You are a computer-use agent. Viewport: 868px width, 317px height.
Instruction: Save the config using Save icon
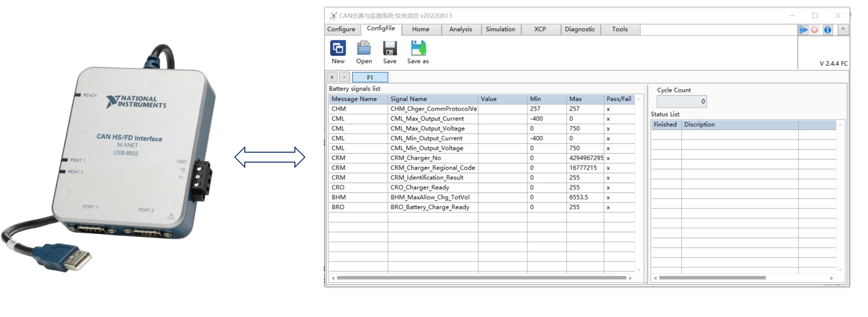[x=390, y=48]
